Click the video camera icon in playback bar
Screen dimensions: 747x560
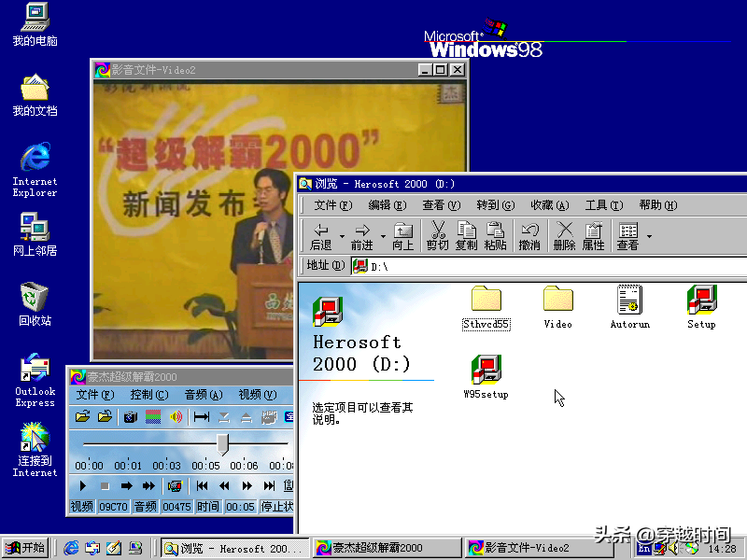[175, 485]
